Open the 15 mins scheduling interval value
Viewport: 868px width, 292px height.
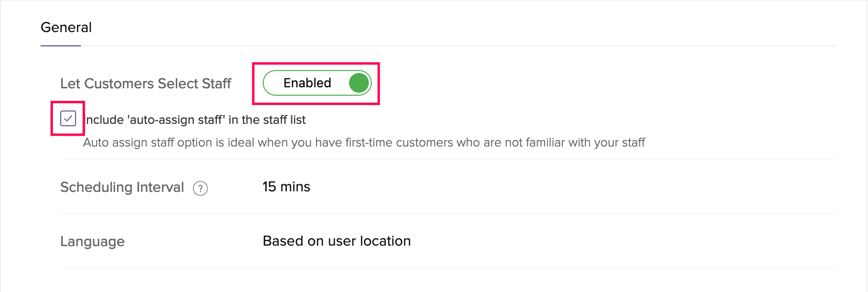[286, 186]
